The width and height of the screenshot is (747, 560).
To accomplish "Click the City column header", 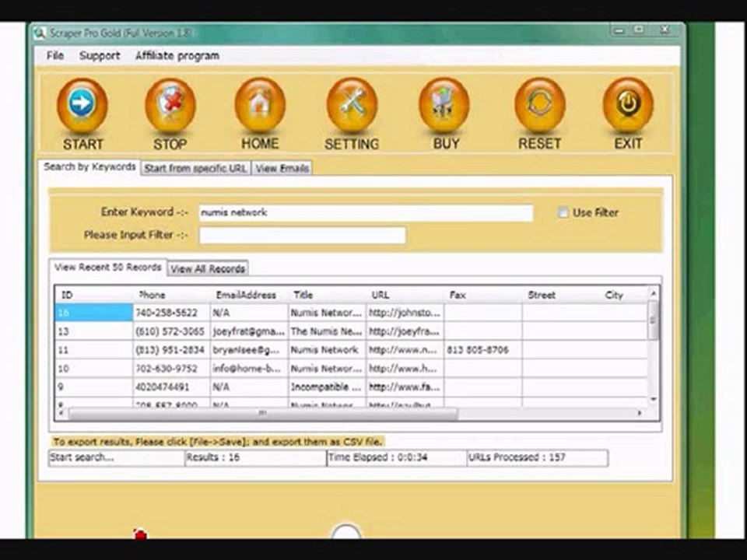I will [x=624, y=296].
